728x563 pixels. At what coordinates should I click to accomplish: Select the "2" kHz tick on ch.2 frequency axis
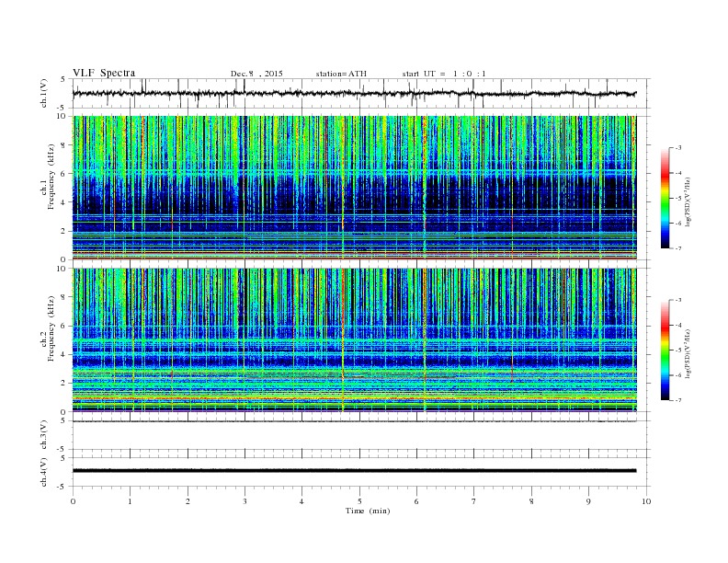pos(63,384)
